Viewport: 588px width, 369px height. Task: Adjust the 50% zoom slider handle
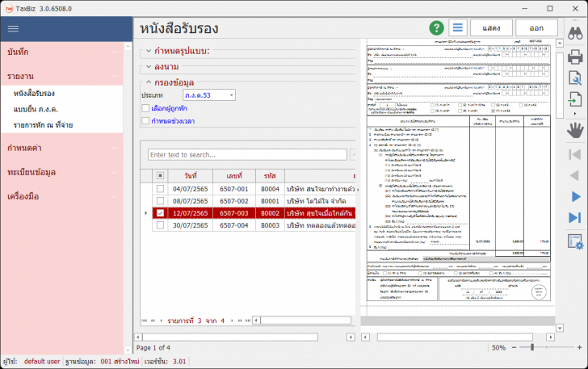point(532,348)
